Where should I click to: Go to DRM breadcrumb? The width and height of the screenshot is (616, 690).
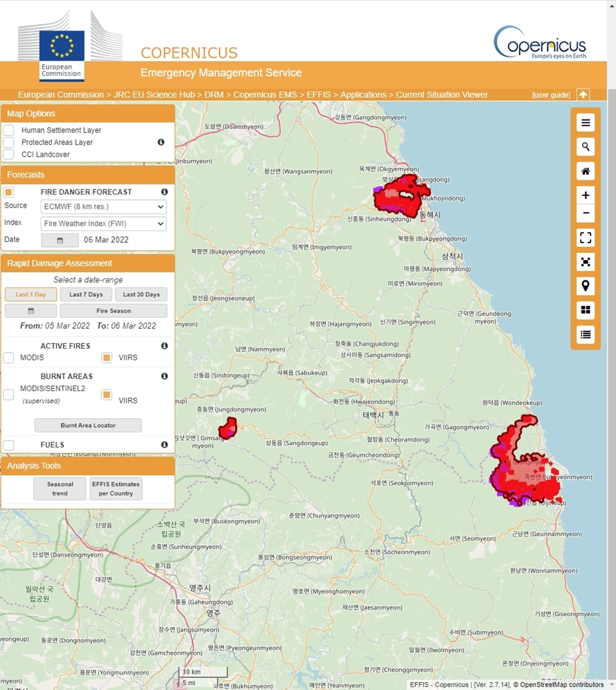214,94
